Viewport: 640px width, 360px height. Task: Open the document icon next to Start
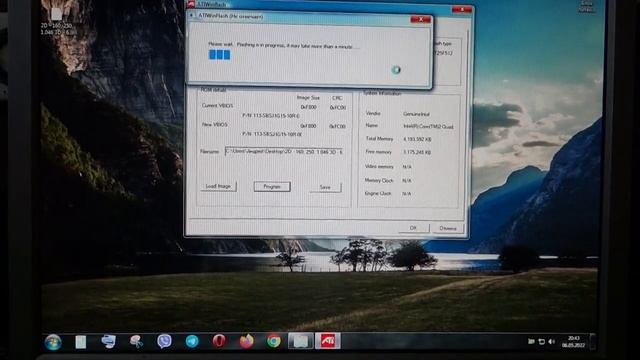point(80,342)
